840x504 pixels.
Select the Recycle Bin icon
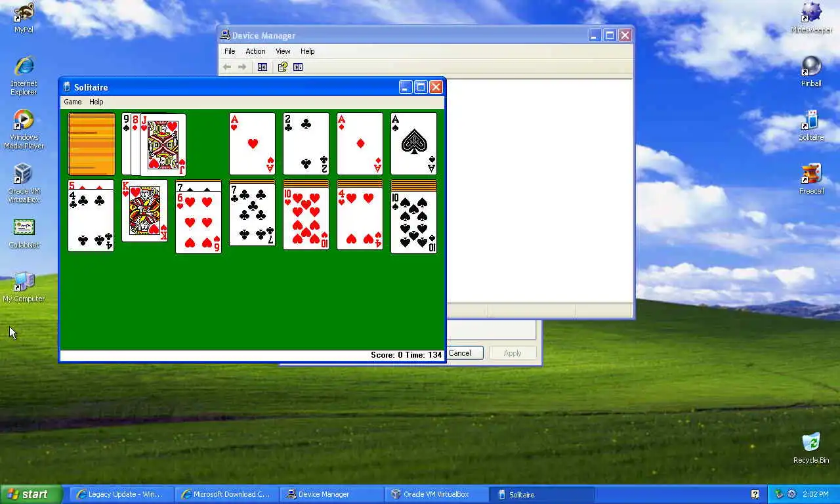(811, 448)
